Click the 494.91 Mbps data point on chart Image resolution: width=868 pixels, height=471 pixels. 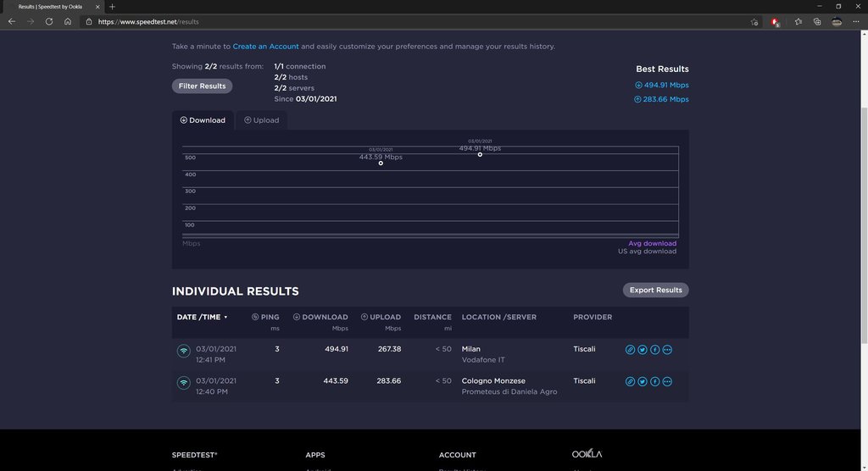[480, 154]
